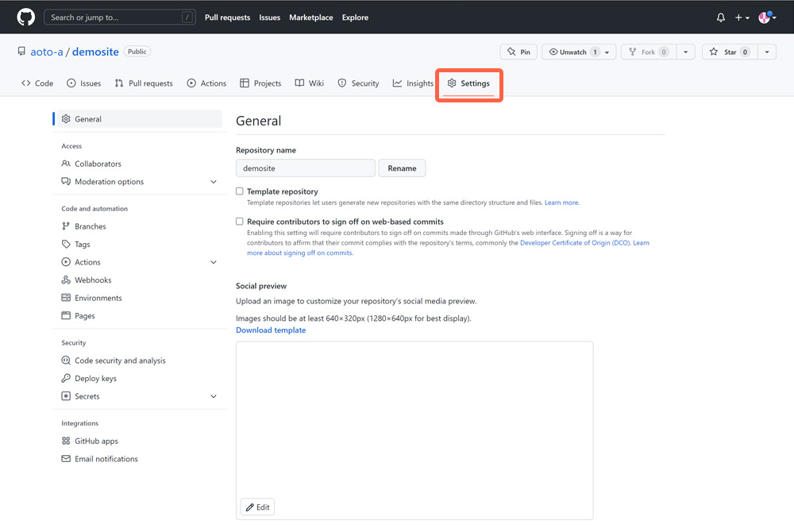This screenshot has height=532, width=794.
Task: Open Developer Certificate of Origin (DCO) link
Action: point(575,243)
